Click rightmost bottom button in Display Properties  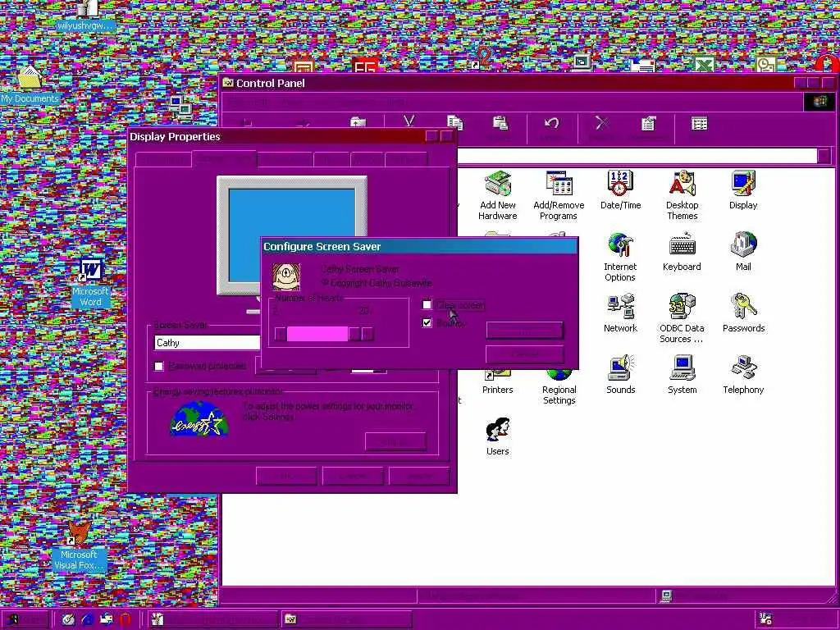(419, 476)
